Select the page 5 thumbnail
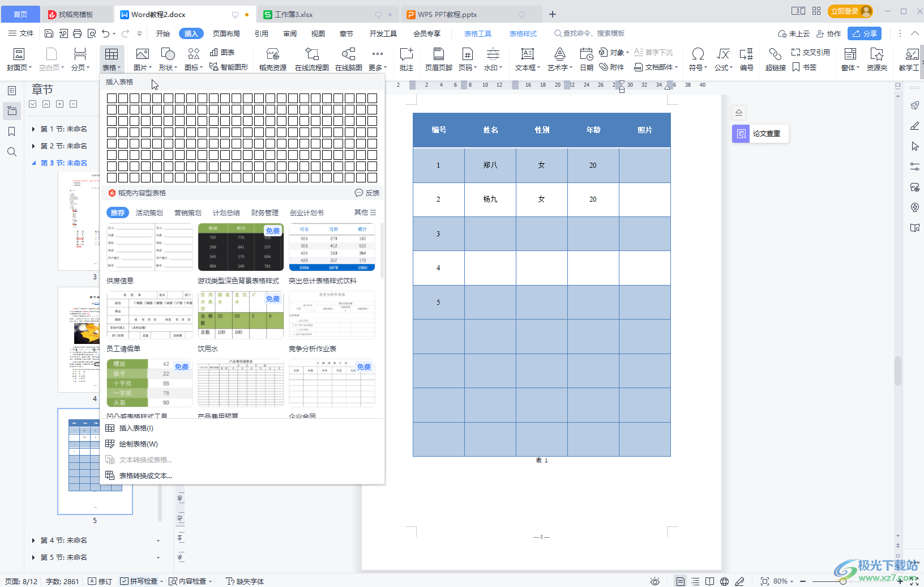924x587 pixels. pyautogui.click(x=95, y=461)
